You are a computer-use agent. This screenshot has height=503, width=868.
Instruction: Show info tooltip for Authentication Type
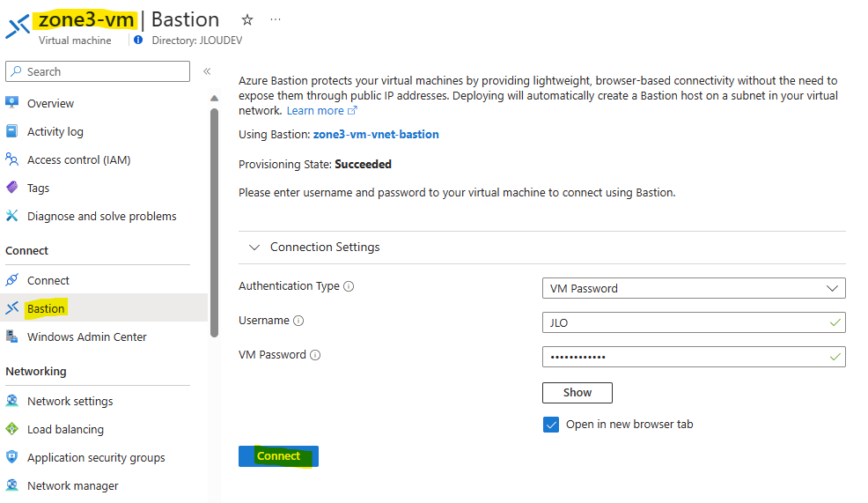pos(349,286)
